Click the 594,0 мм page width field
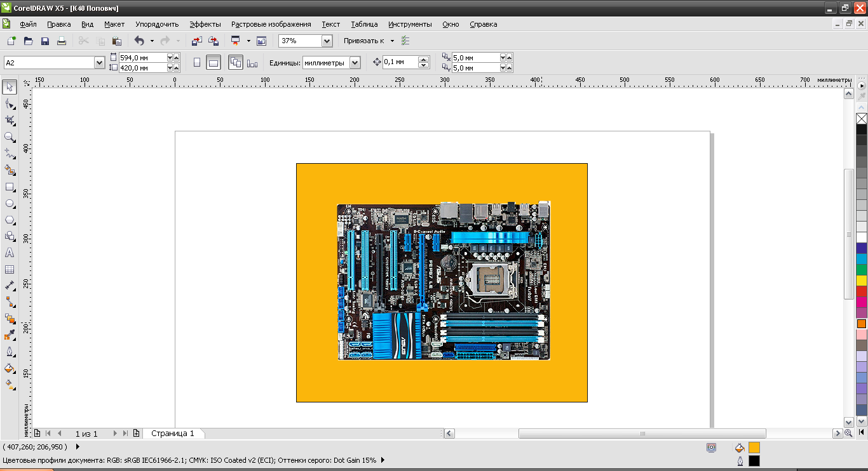 (x=142, y=58)
